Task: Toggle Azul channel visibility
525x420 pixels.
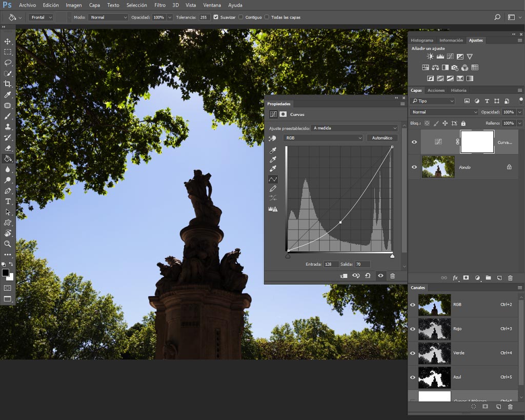Action: [413, 377]
